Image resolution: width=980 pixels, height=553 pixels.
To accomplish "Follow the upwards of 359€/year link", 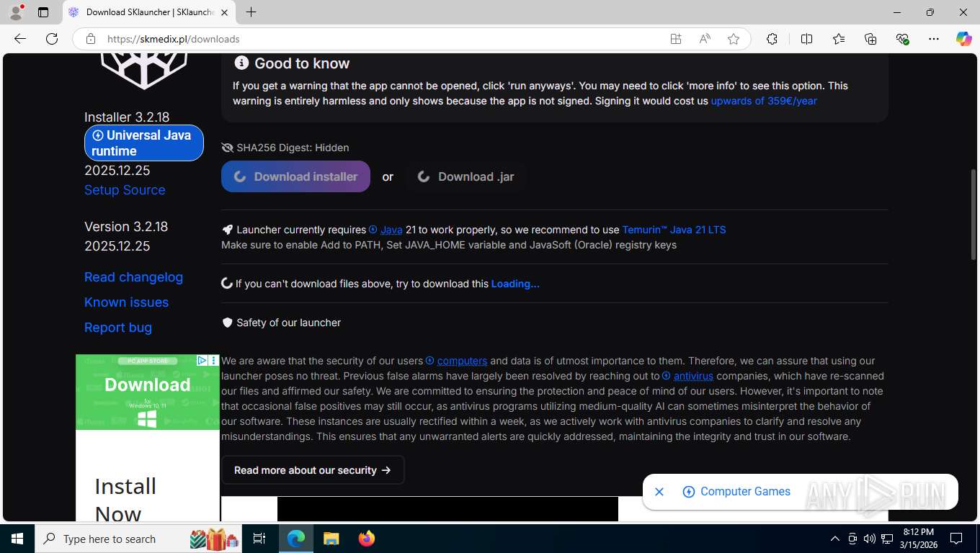I will tap(764, 101).
